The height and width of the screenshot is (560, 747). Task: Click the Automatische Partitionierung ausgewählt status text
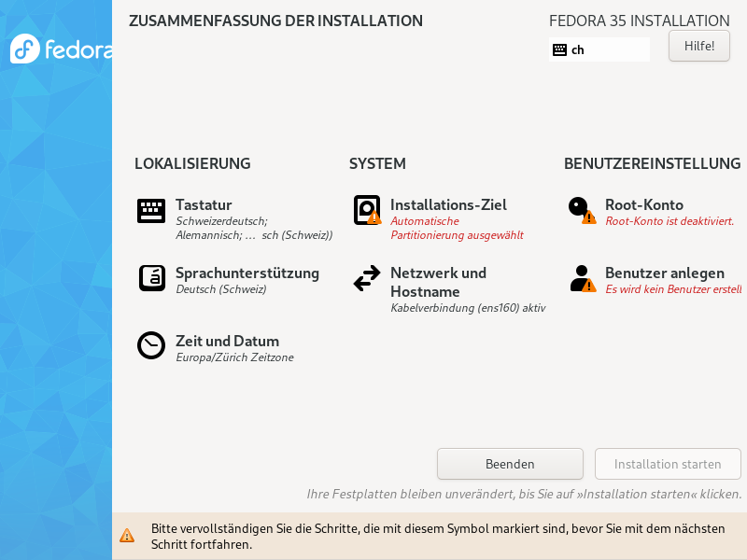457,228
